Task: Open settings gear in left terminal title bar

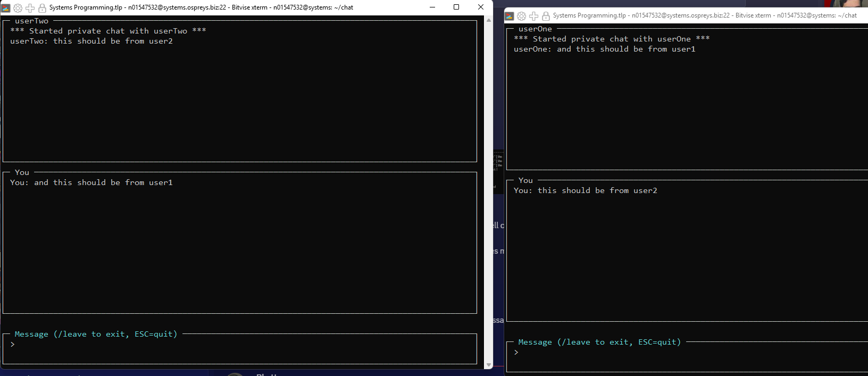Action: (x=18, y=8)
